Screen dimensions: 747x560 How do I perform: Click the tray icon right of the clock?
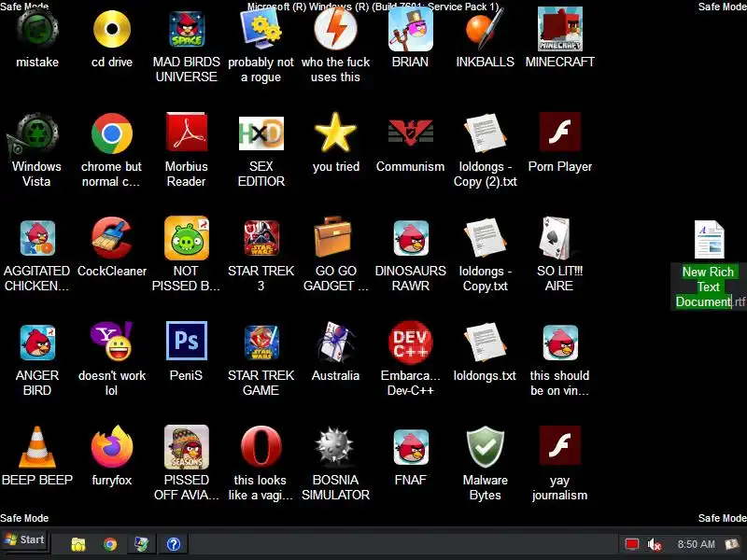[x=732, y=544]
